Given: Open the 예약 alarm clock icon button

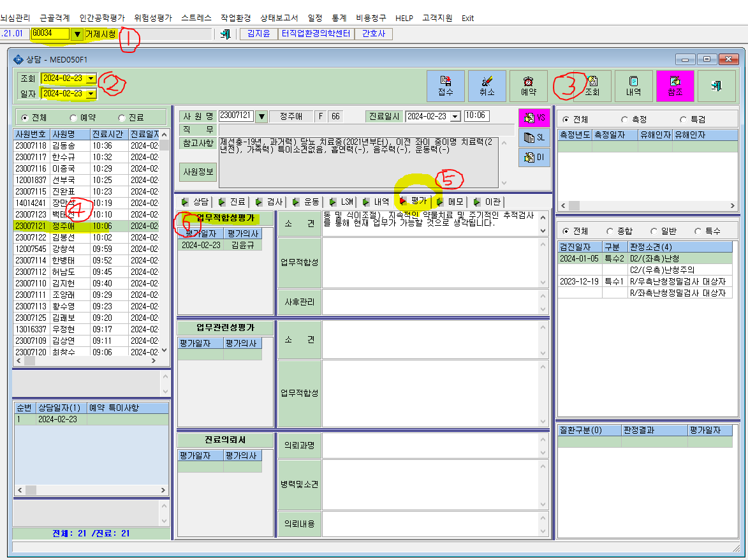Looking at the screenshot, I should click(x=529, y=86).
